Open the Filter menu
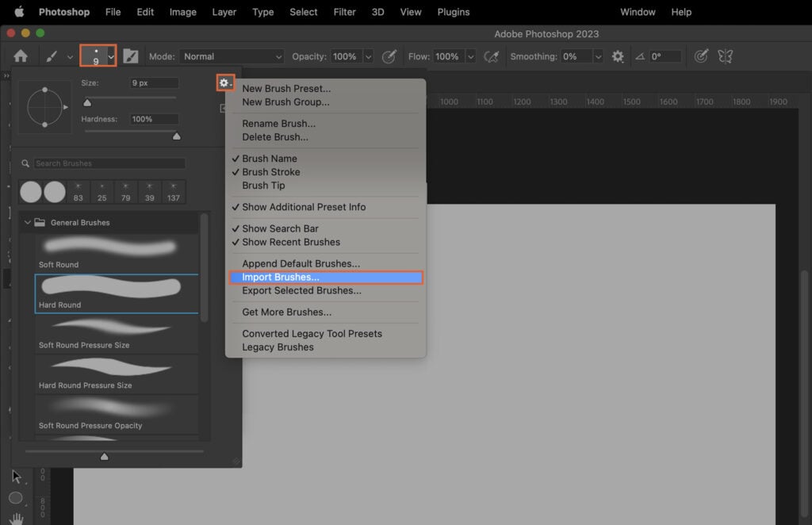Screen dimensions: 812x525 tap(344, 12)
